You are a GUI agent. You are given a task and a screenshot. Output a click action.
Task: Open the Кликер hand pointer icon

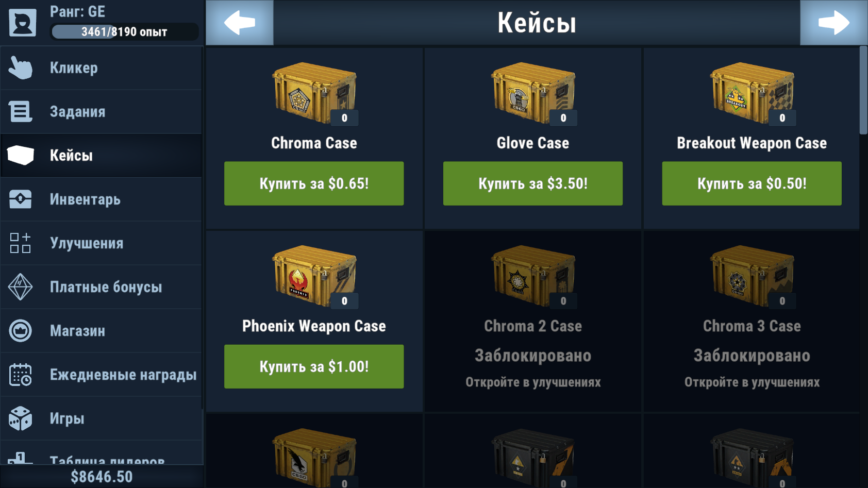tap(21, 68)
